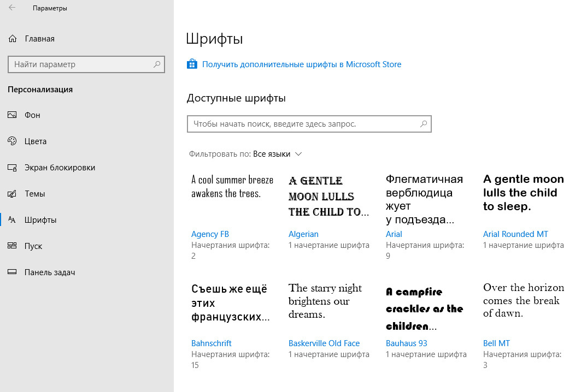Open the Algerian font link
The image size is (581, 392).
tap(303, 234)
